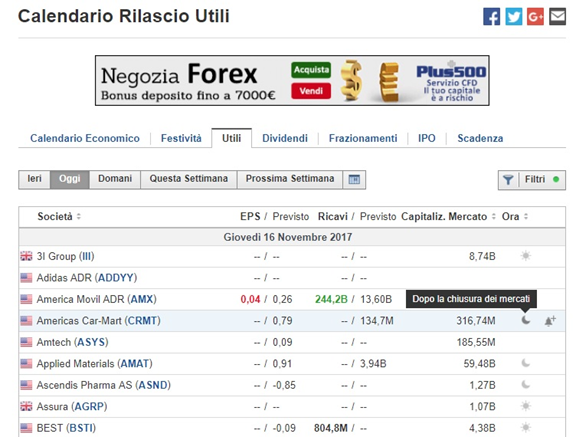576x437 pixels.
Task: Share the page by email envelope icon
Action: coord(557,17)
